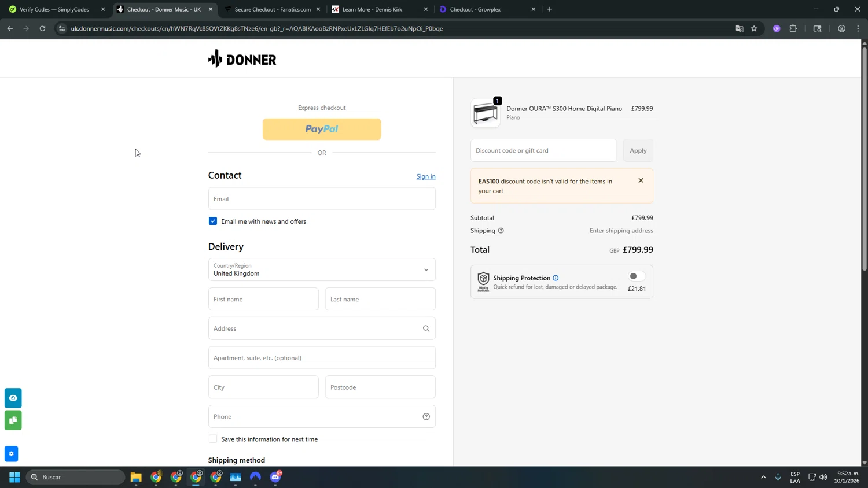This screenshot has height=488, width=868.
Task: Show hidden system tray icons
Action: click(763, 477)
